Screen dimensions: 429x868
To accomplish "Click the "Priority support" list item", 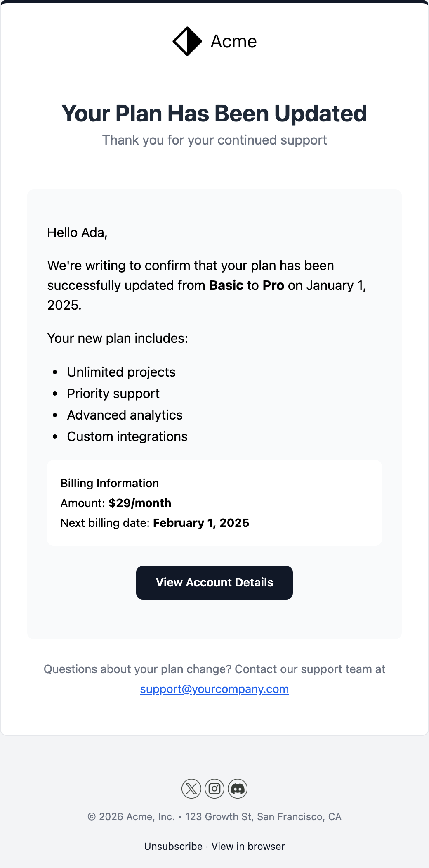I will (113, 394).
